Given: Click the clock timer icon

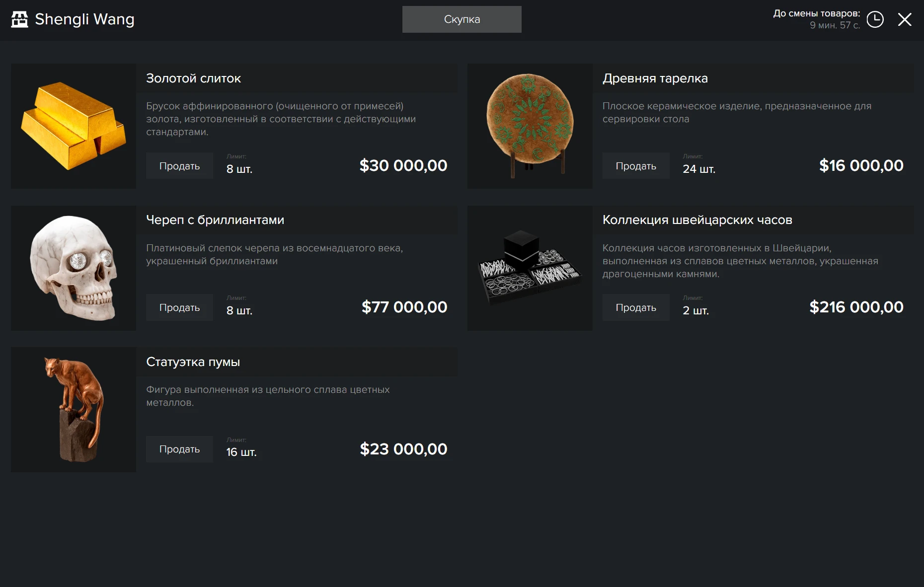Looking at the screenshot, I should point(875,19).
